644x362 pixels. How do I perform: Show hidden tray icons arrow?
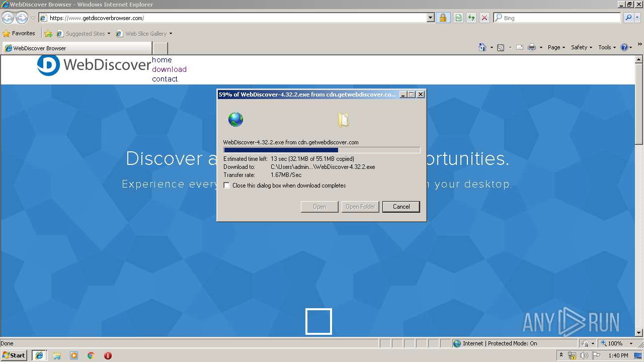[561, 355]
